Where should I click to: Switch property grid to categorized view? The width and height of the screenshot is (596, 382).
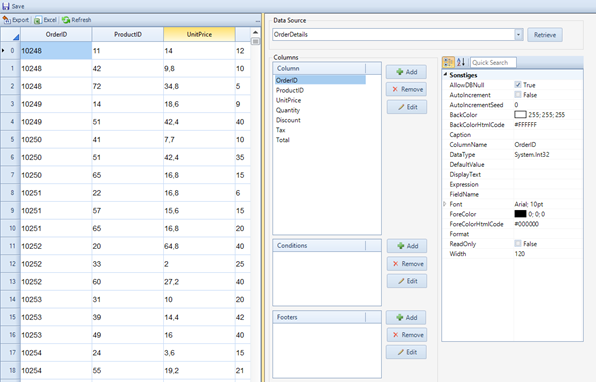(448, 62)
